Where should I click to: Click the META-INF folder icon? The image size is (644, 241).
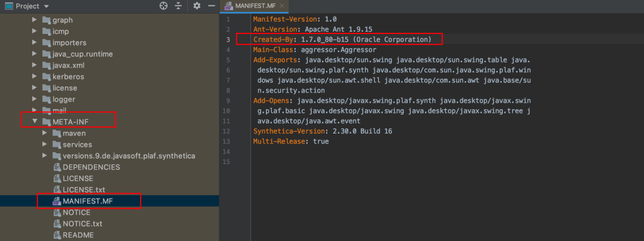[46, 122]
